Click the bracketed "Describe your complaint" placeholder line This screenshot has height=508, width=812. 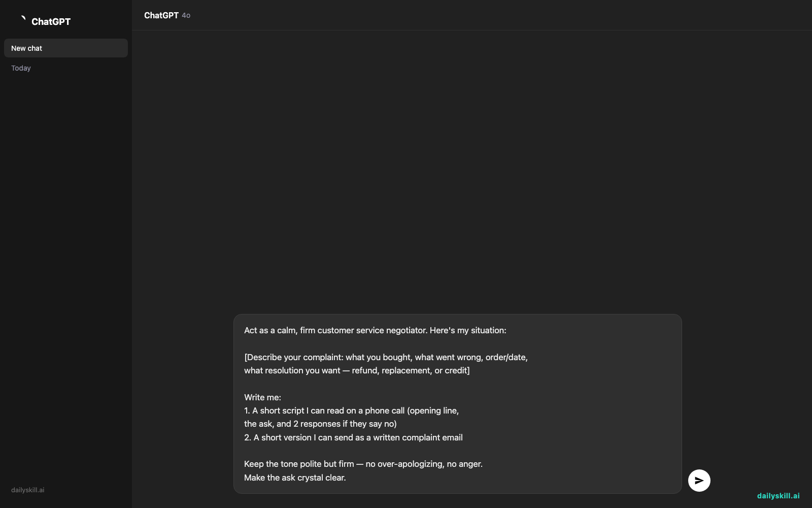click(386, 357)
